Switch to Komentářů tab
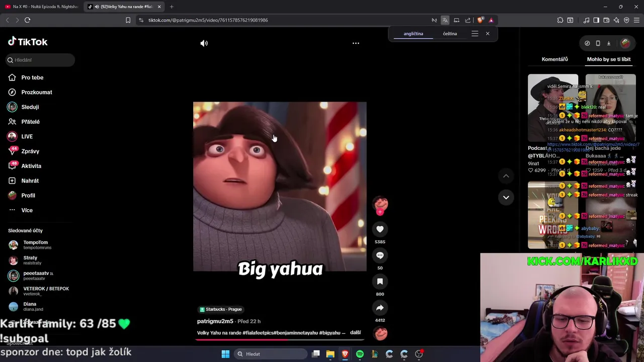Viewport: 644px width, 362px height. (x=555, y=59)
